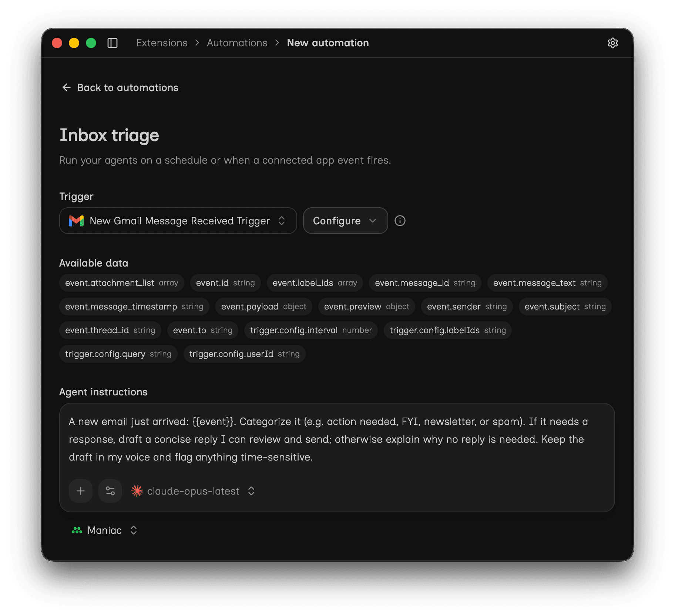Select the event.subject chip
The height and width of the screenshot is (616, 675).
pyautogui.click(x=565, y=307)
